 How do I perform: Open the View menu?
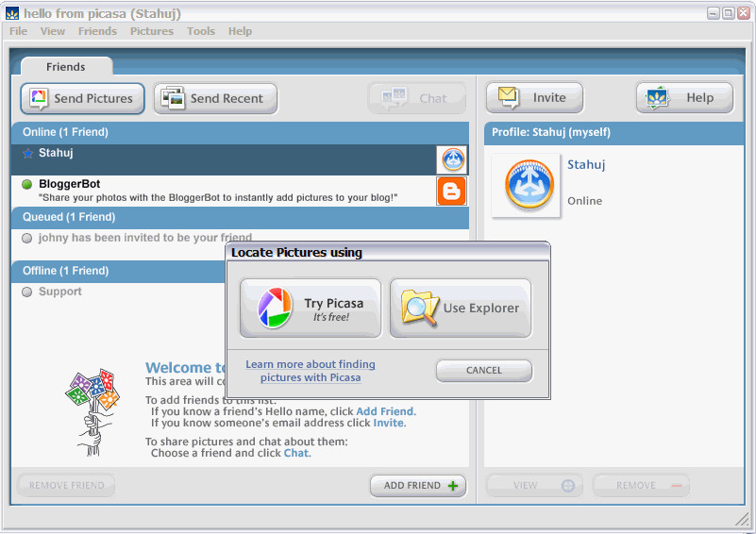click(x=53, y=31)
